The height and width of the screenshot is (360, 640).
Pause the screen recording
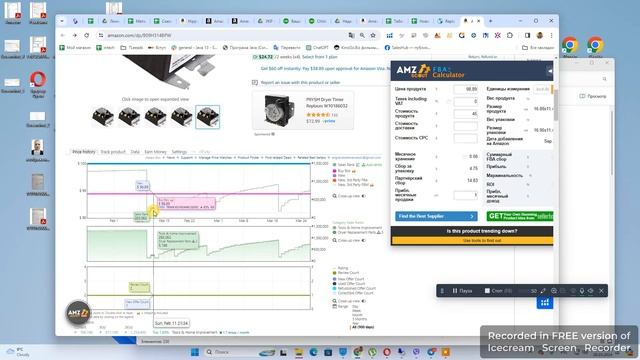tap(462, 291)
